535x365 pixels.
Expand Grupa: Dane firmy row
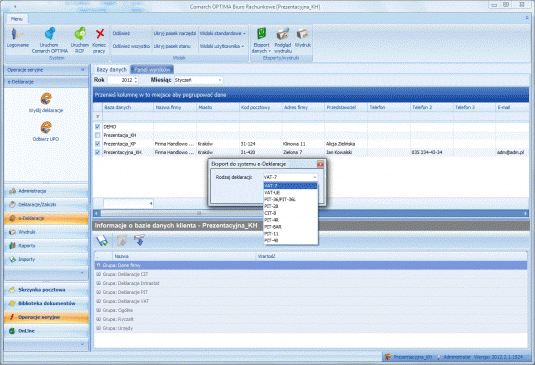pos(99,265)
